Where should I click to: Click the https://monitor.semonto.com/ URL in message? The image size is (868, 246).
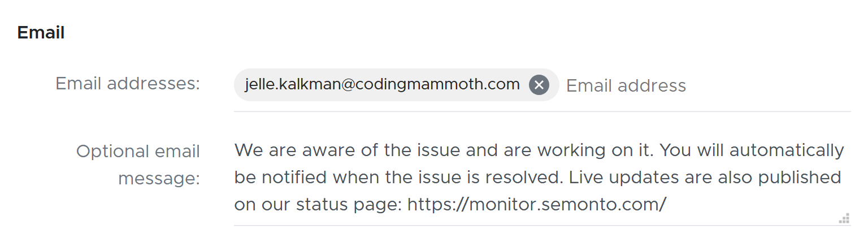(536, 204)
